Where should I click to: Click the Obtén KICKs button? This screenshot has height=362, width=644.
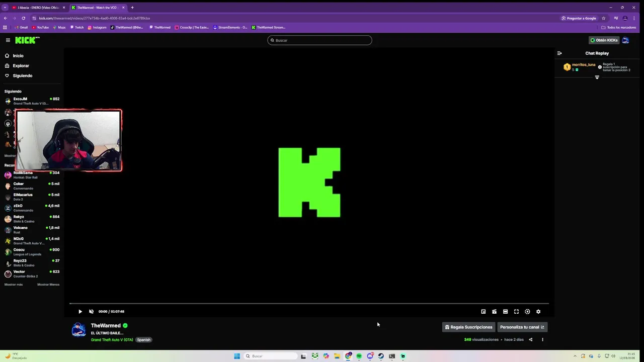pyautogui.click(x=604, y=40)
